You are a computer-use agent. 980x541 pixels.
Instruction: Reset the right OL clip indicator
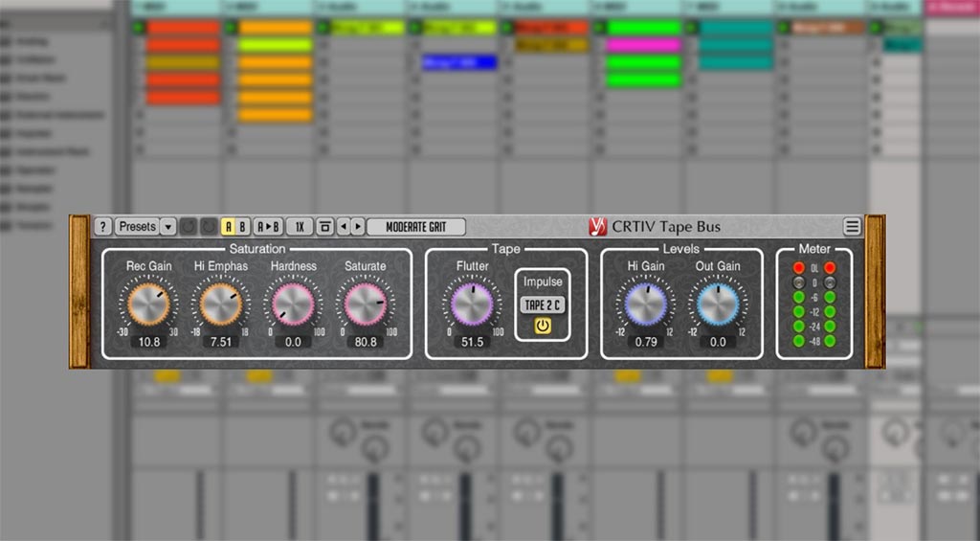pos(830,268)
